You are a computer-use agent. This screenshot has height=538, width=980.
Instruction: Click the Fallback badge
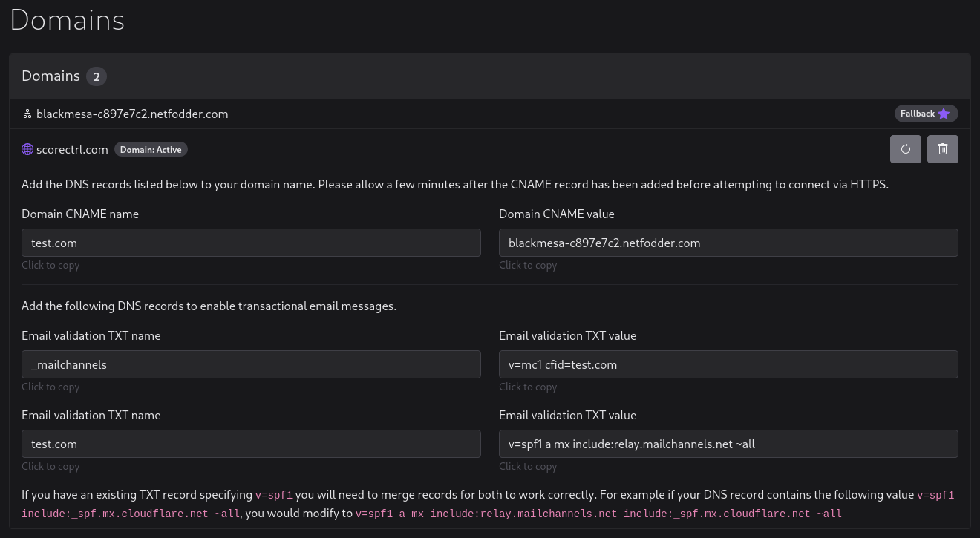(x=918, y=114)
